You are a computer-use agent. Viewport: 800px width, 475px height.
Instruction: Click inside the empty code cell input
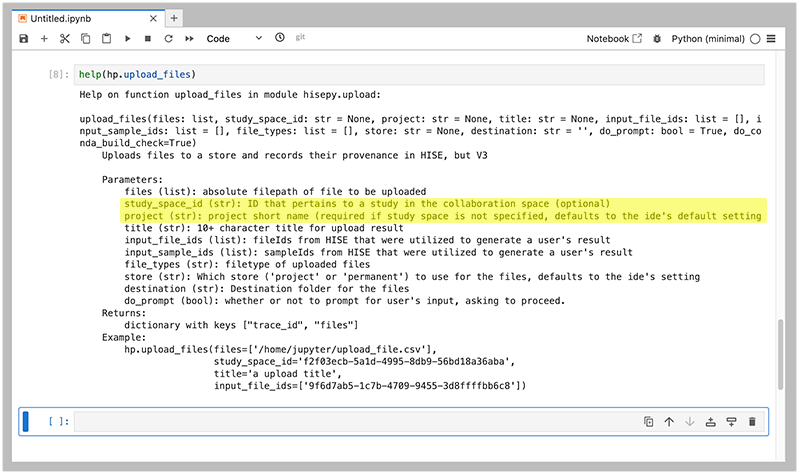[350, 422]
